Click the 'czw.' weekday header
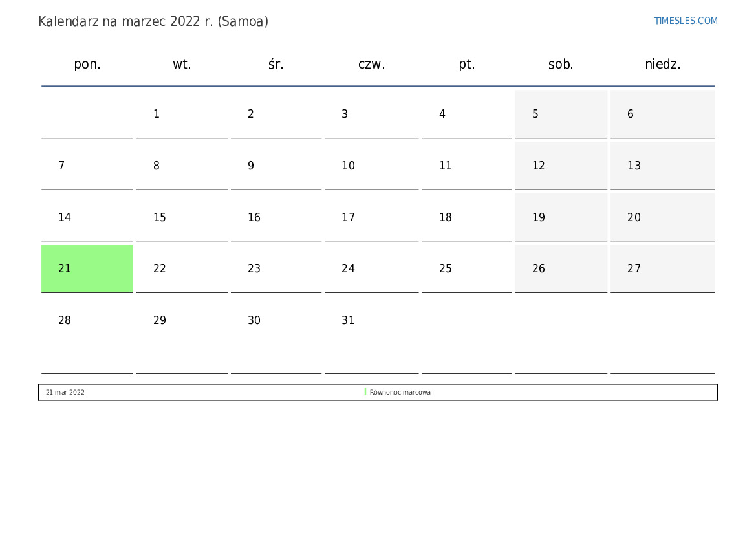Screen dimensions: 756x535 pos(371,64)
